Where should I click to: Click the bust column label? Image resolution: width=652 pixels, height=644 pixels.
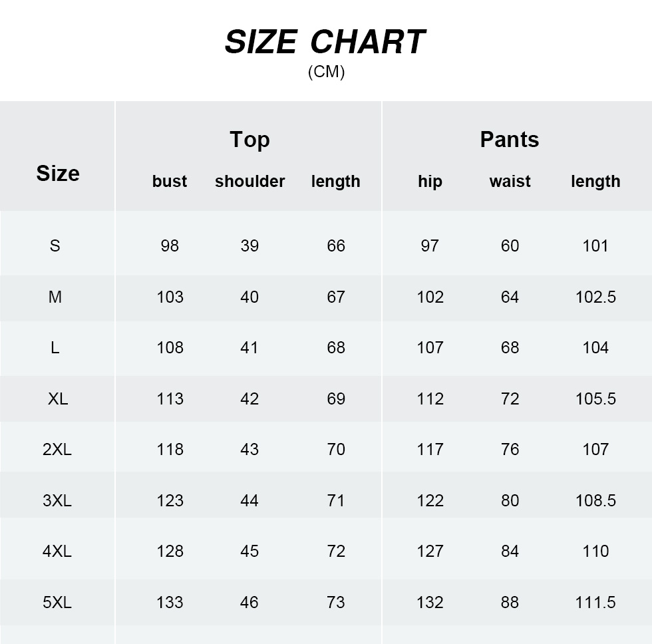pos(170,181)
